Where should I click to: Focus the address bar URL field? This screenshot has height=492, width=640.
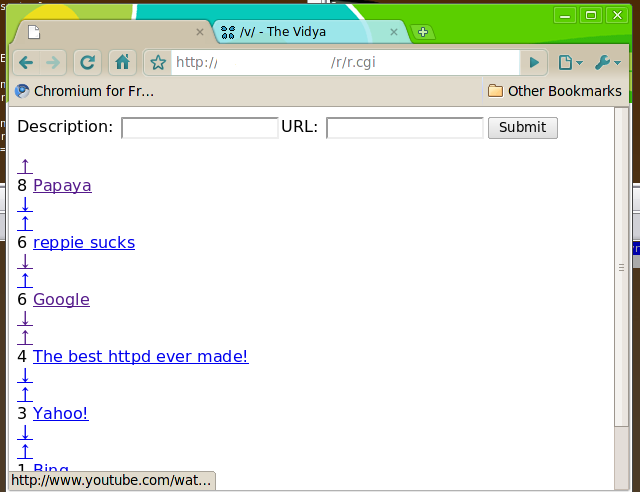tap(345, 62)
